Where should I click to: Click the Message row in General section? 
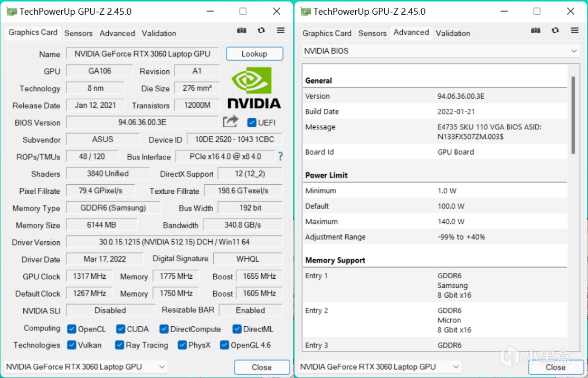point(435,131)
